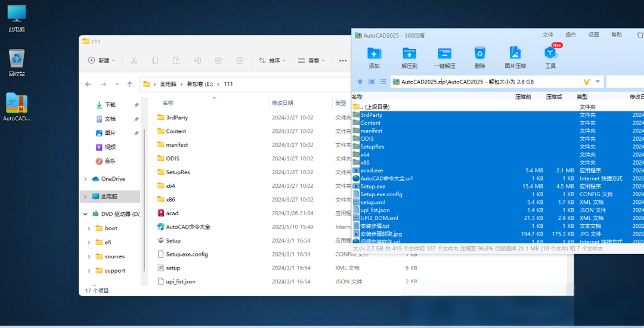Open the 文件 menu in 360压缩
Image resolution: width=644 pixels, height=328 pixels.
pyautogui.click(x=548, y=35)
